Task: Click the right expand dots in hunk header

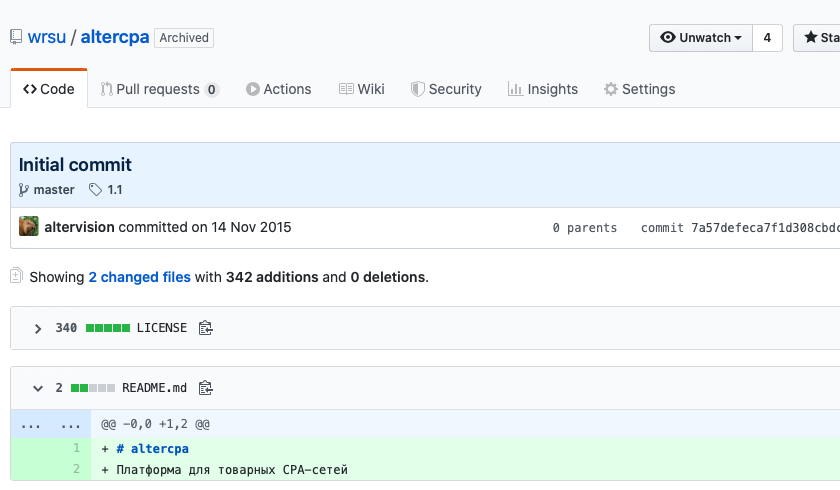Action: tap(71, 424)
